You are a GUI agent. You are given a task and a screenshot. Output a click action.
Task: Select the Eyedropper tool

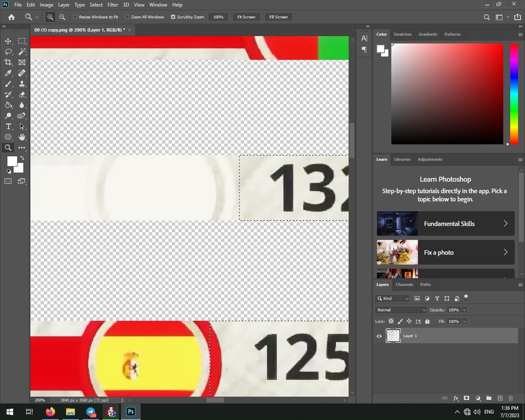coord(8,73)
